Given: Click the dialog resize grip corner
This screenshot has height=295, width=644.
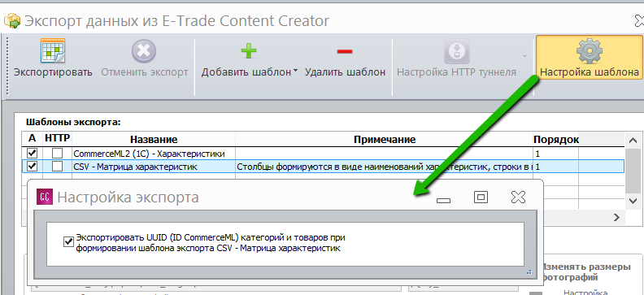Looking at the screenshot, I should 529,271.
